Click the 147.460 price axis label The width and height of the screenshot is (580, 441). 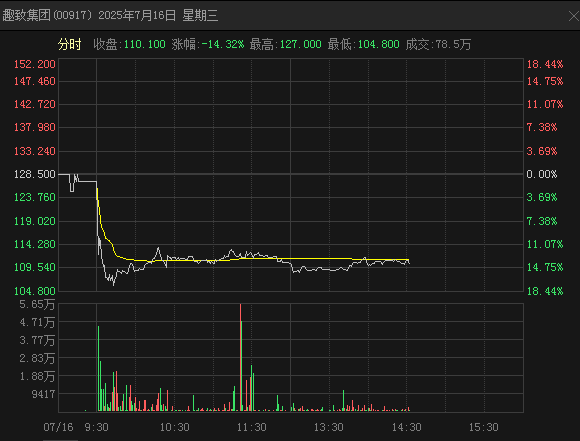[35, 81]
